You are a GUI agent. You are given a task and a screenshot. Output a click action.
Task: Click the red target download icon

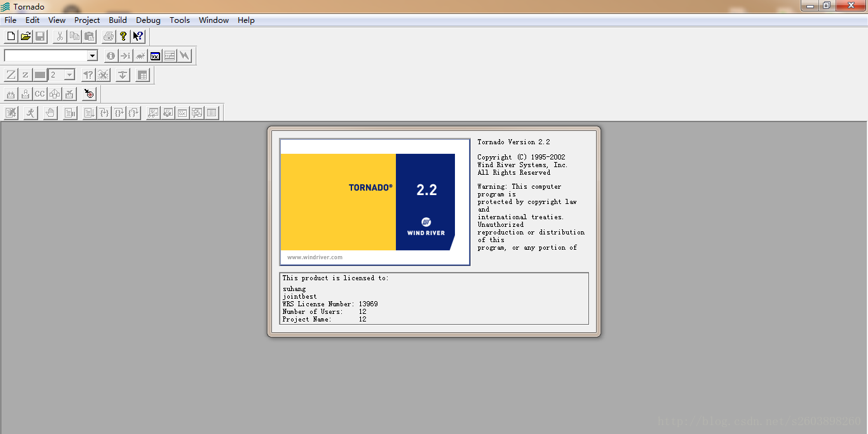[89, 94]
